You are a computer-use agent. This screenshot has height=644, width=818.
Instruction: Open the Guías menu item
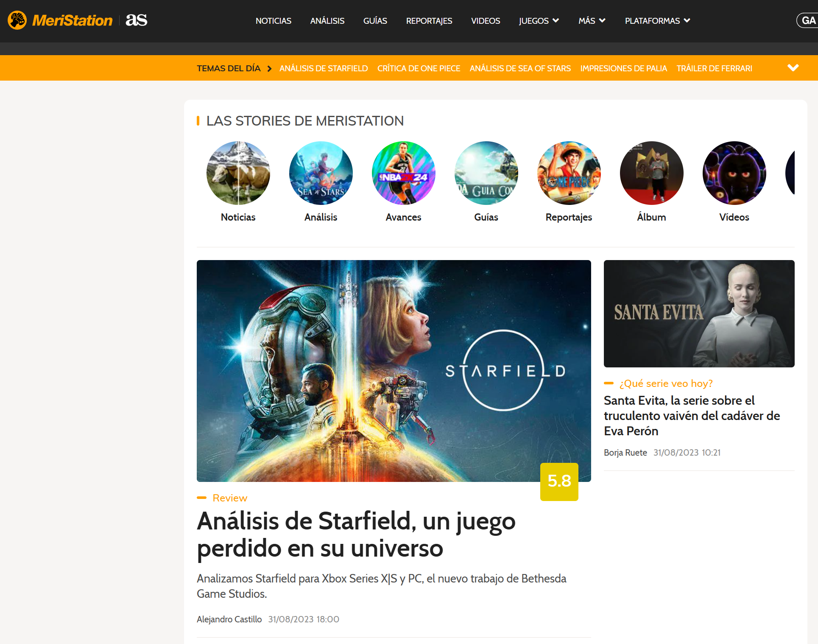[x=375, y=21]
